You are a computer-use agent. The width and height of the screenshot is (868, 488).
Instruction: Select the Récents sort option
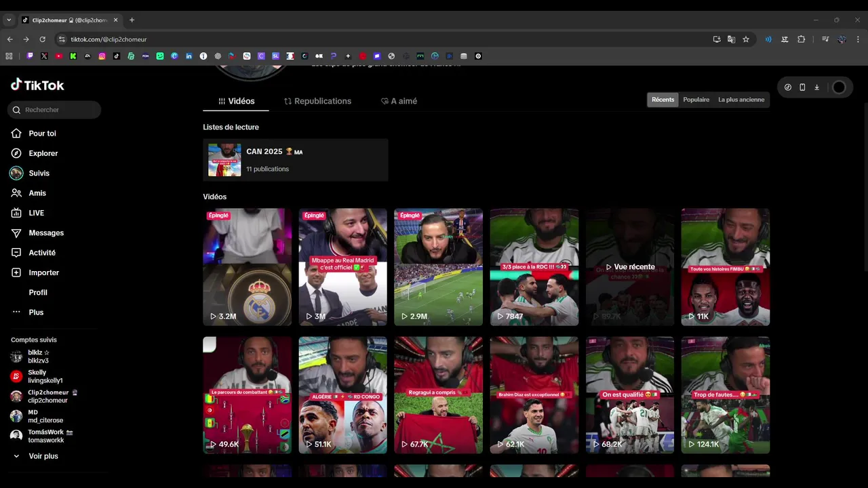click(x=663, y=100)
